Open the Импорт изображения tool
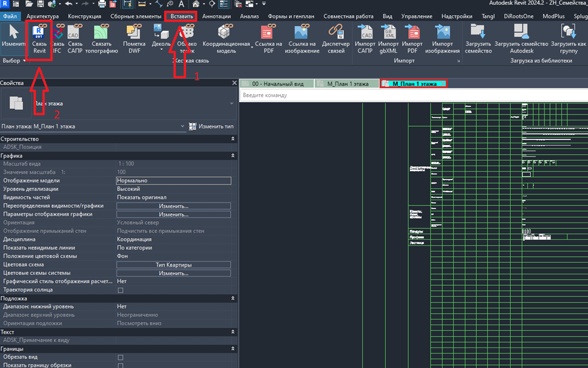Screen dimensions: 588x368 [x=442, y=39]
